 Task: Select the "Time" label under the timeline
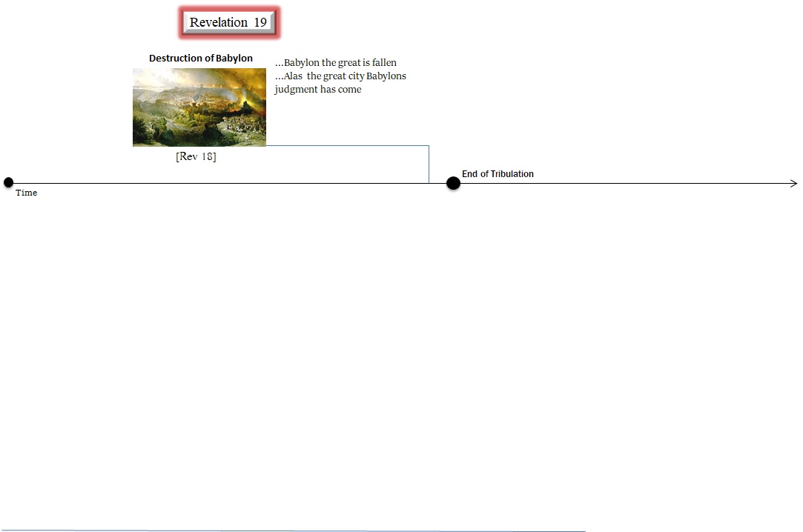(26, 193)
